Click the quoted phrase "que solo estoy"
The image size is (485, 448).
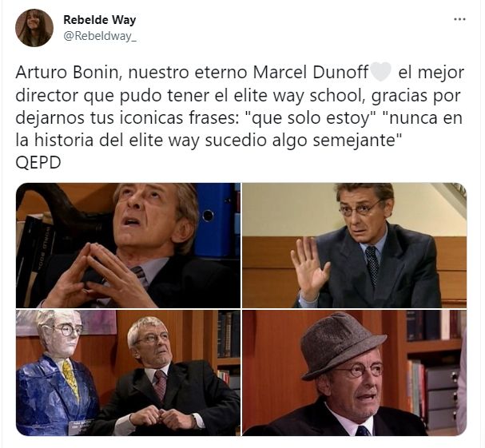coord(310,118)
